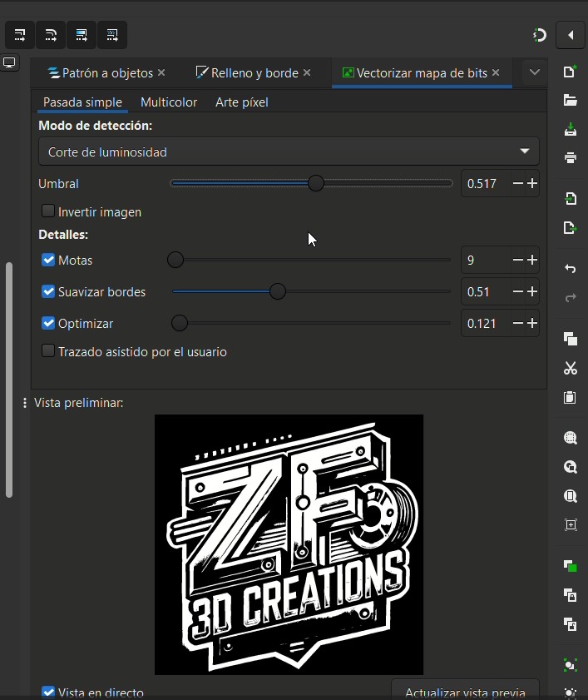Open the Arte píxel tab
The height and width of the screenshot is (700, 588).
coord(242,102)
